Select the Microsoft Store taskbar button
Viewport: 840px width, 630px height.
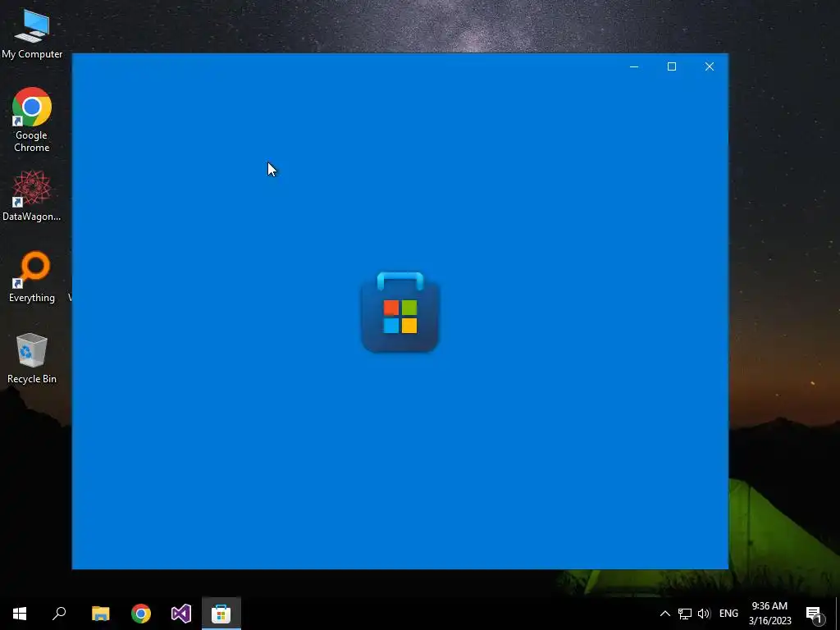click(221, 614)
